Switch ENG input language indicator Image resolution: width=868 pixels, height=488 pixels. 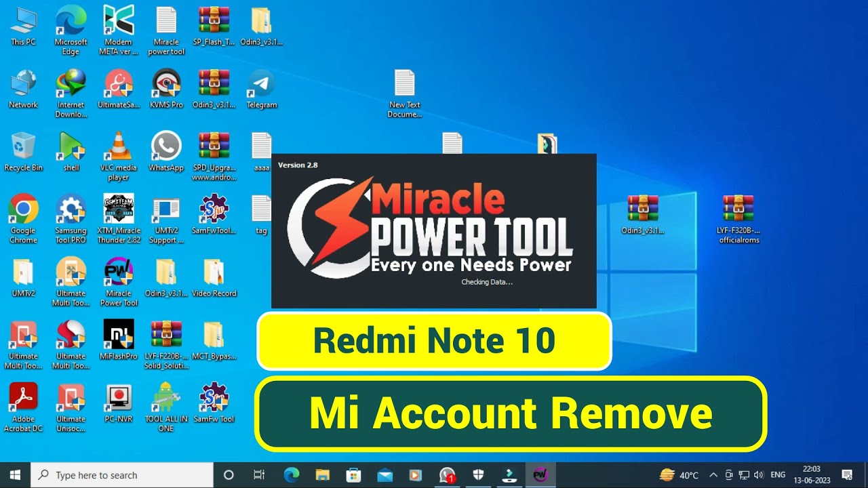(x=778, y=475)
